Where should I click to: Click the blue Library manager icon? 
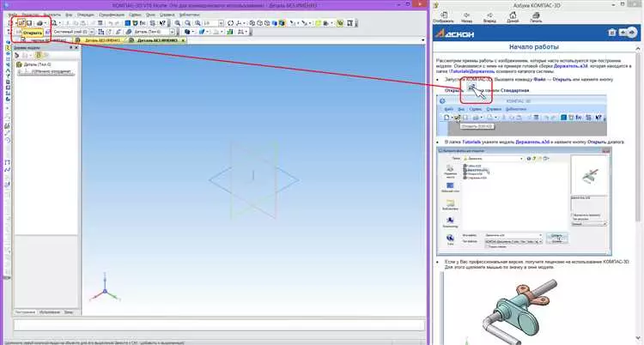coord(127,23)
